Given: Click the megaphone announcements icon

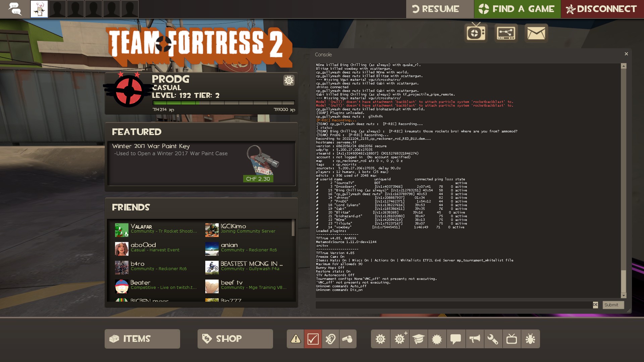Looking at the screenshot, I should [x=474, y=339].
